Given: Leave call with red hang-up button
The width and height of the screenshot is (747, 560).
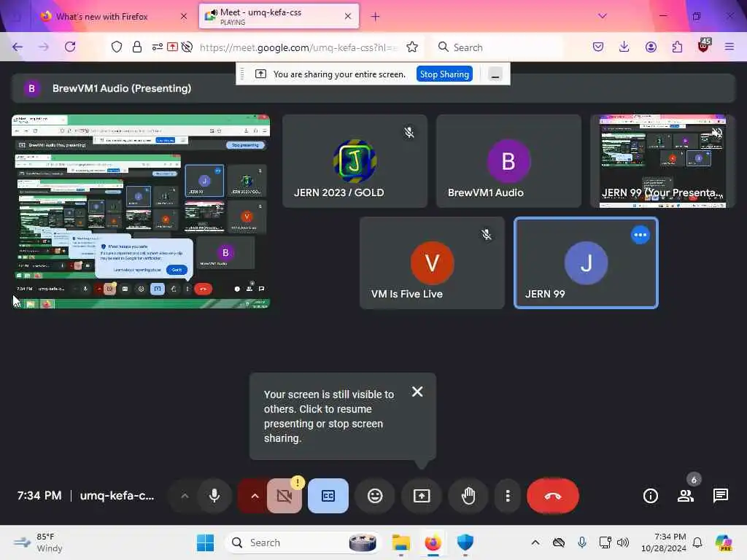Looking at the screenshot, I should pos(553,496).
